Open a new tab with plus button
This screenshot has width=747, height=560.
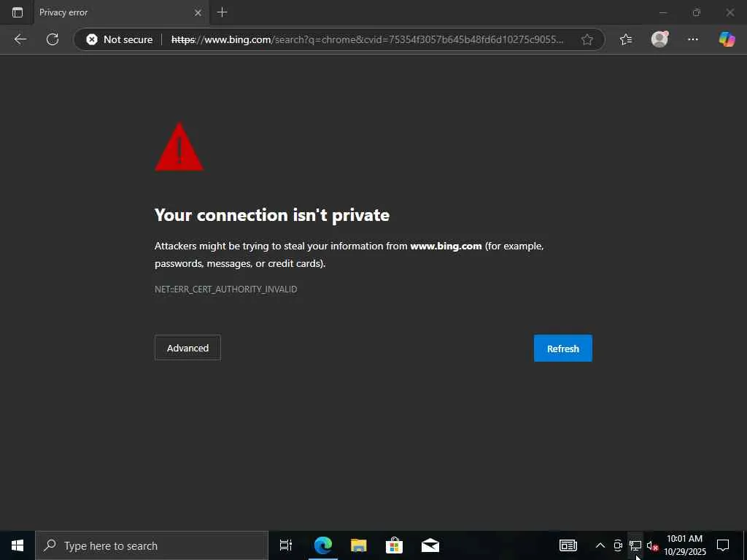(222, 12)
